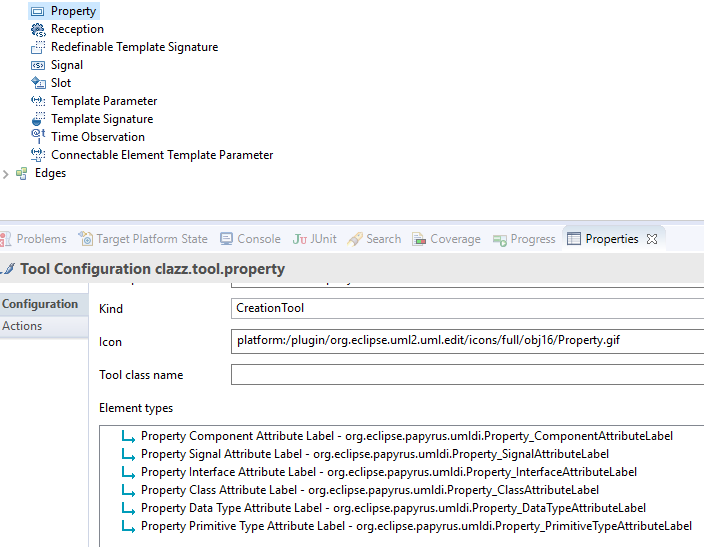The width and height of the screenshot is (704, 547).
Task: Click the Template Parameter icon
Action: [38, 101]
